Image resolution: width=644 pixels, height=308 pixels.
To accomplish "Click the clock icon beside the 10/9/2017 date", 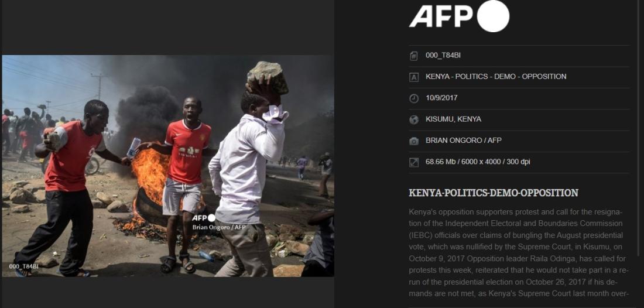I will pos(414,98).
